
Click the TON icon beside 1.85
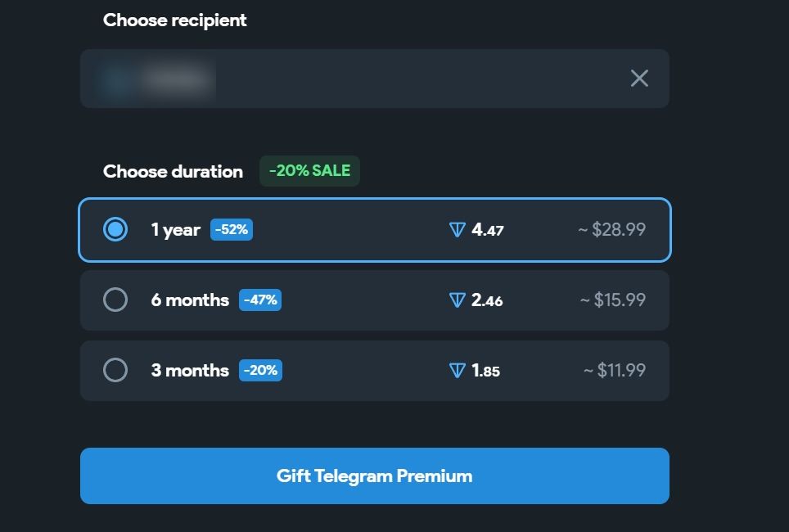[x=458, y=371]
